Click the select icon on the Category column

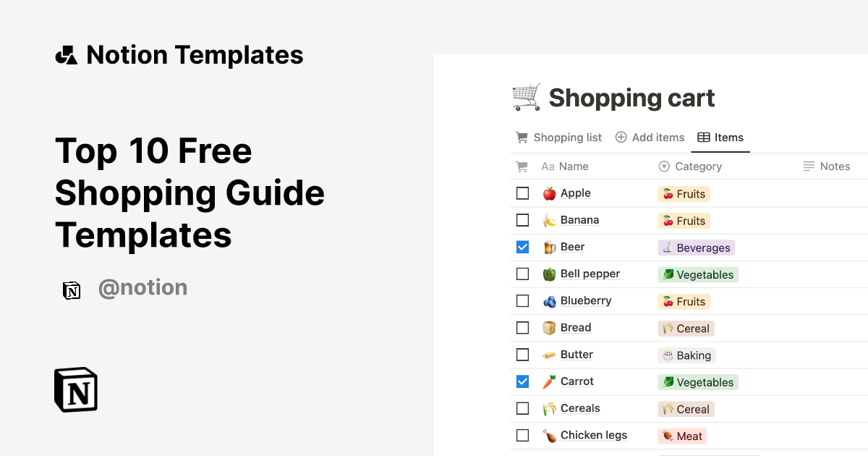[663, 166]
